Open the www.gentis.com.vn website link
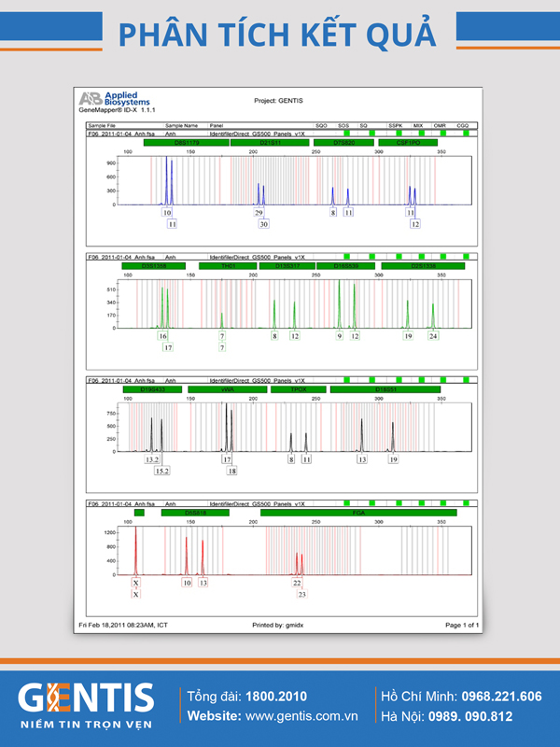 [301, 716]
